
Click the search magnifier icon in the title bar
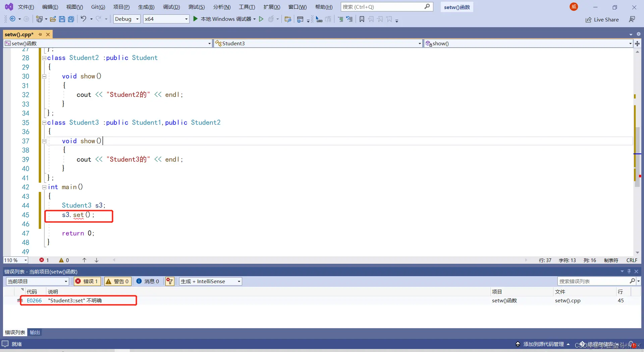click(427, 7)
